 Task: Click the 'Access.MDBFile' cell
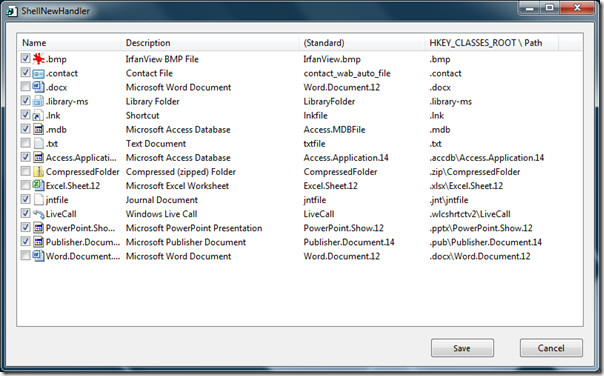pyautogui.click(x=334, y=129)
